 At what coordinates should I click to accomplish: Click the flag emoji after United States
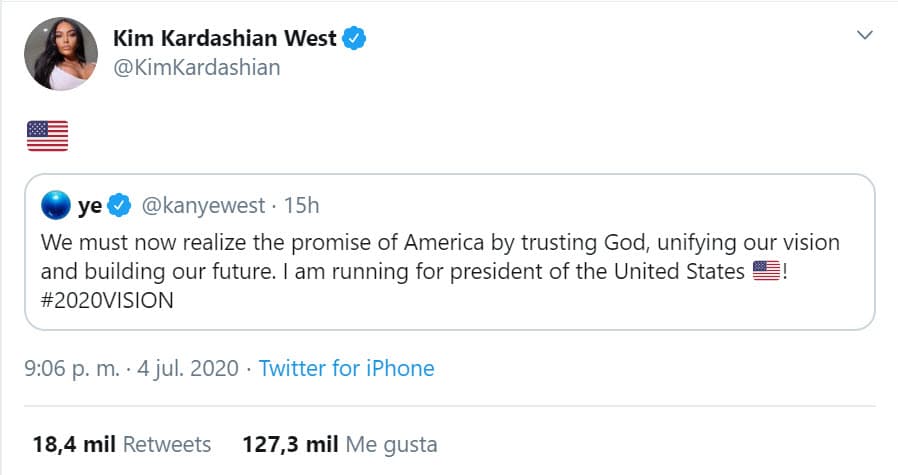click(764, 271)
